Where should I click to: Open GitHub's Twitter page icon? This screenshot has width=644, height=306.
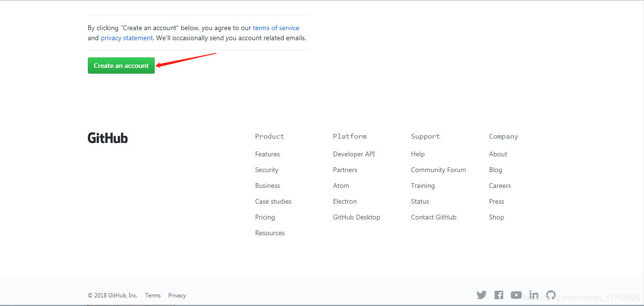pyautogui.click(x=482, y=295)
